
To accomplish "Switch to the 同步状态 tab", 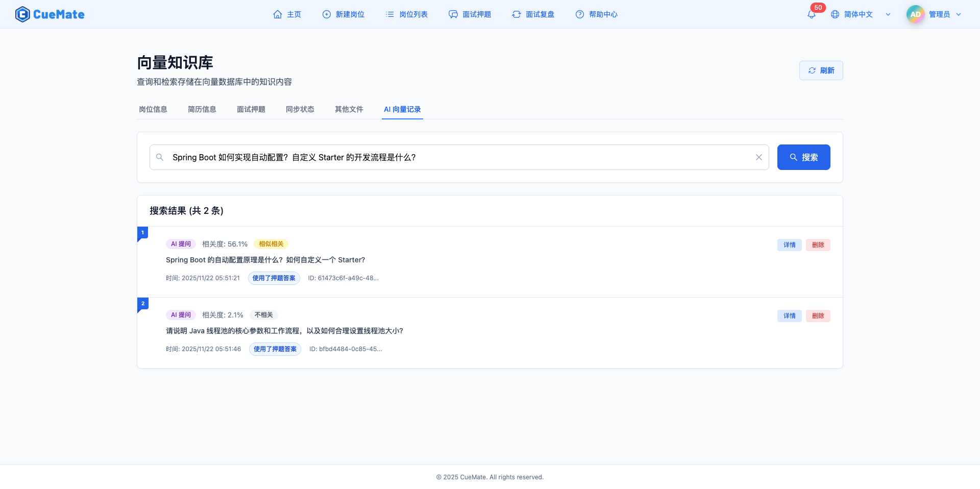I will tap(300, 109).
